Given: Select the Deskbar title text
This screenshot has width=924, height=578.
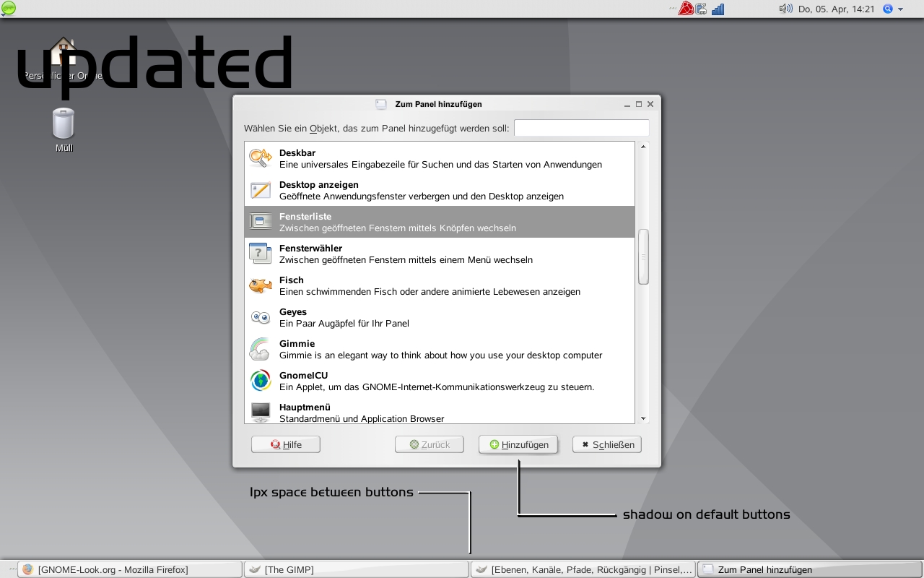Looking at the screenshot, I should click(297, 153).
